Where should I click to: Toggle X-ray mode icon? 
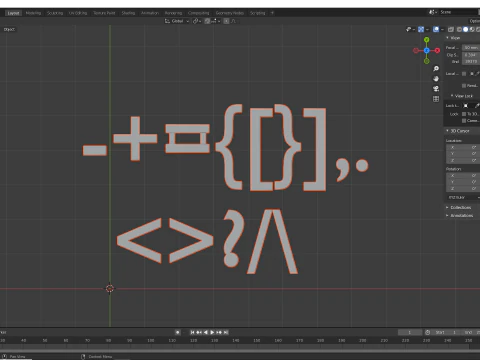click(451, 29)
